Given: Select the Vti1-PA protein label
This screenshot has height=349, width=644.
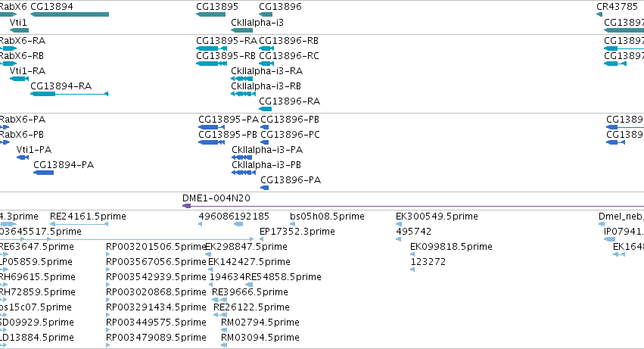Looking at the screenshot, I should point(34,150).
